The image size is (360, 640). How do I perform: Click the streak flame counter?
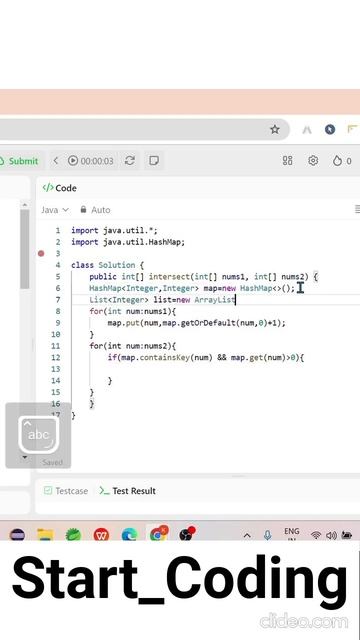coord(342,161)
